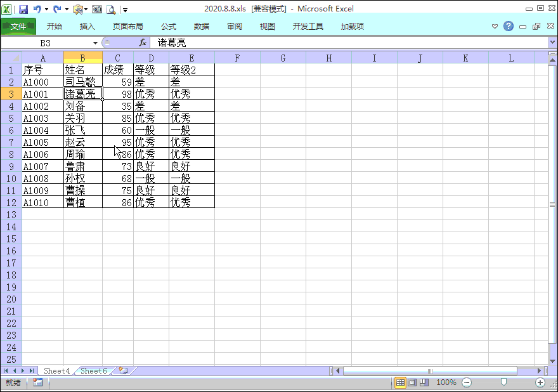Open the 开始 Home tab
The width and height of the screenshot is (558, 392).
coord(55,27)
